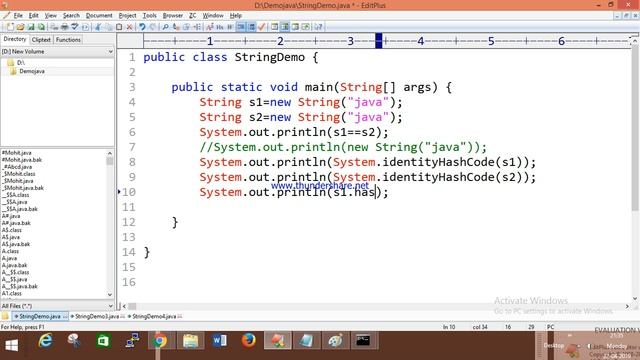Launch Internet Explorer from taskbar
The height and width of the screenshot is (360, 640).
(45, 341)
